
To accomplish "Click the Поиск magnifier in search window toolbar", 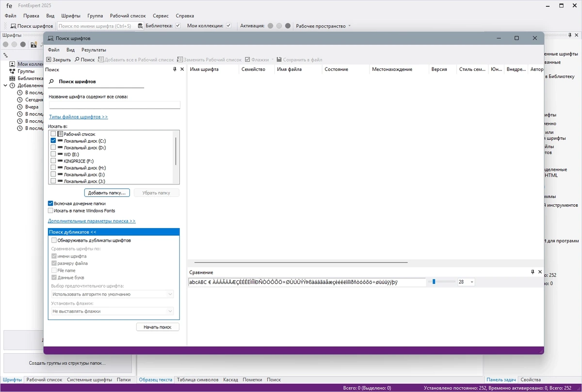I will tap(77, 60).
